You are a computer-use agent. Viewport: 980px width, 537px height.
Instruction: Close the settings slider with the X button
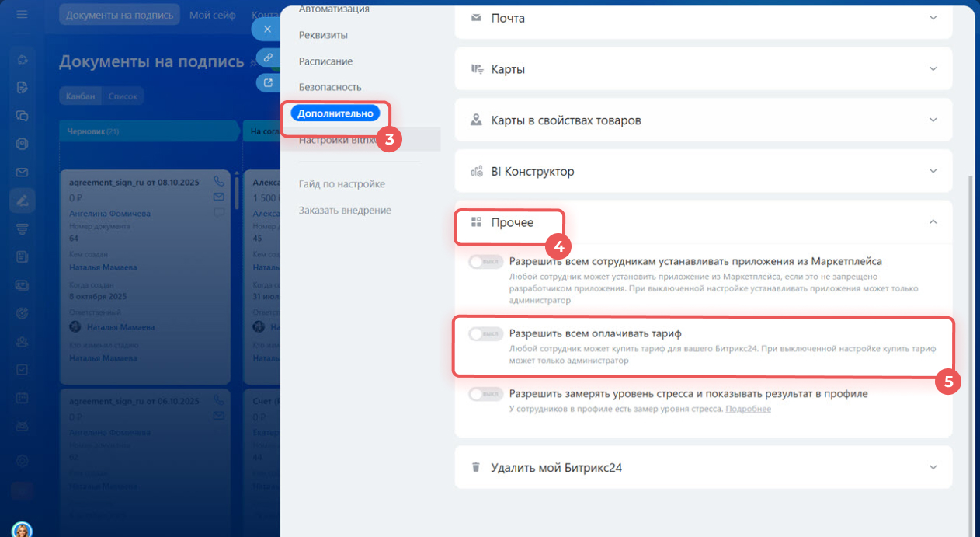tap(267, 29)
